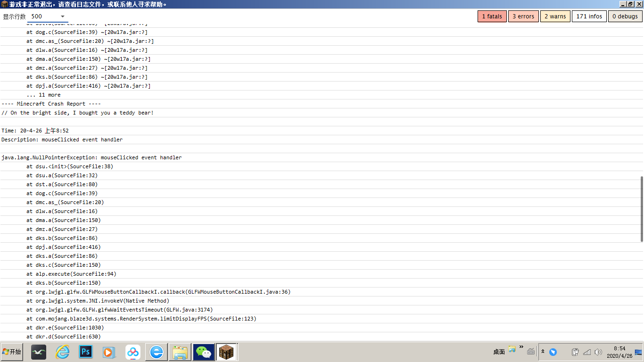
Task: Select the Minecraft launcher taskbar icon
Action: (227, 352)
